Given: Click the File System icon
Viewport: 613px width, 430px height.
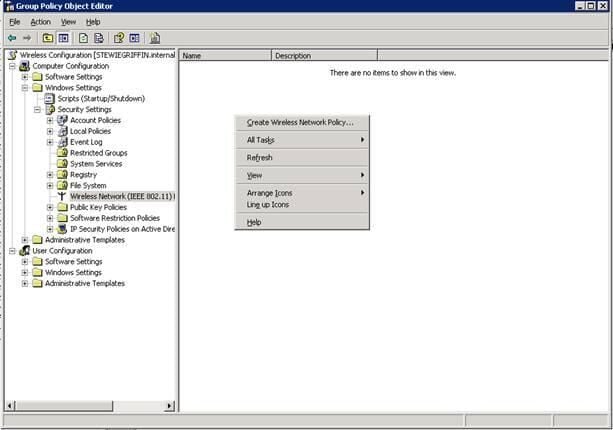Looking at the screenshot, I should (63, 185).
